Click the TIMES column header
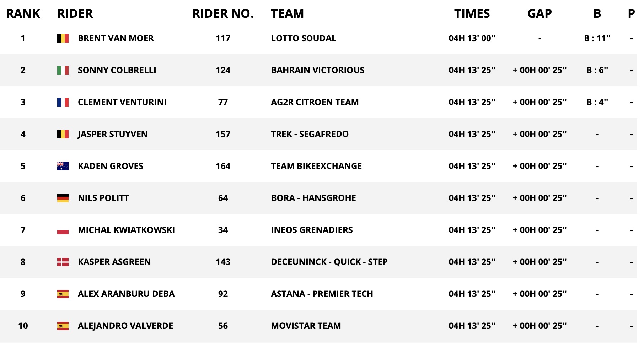 472,13
